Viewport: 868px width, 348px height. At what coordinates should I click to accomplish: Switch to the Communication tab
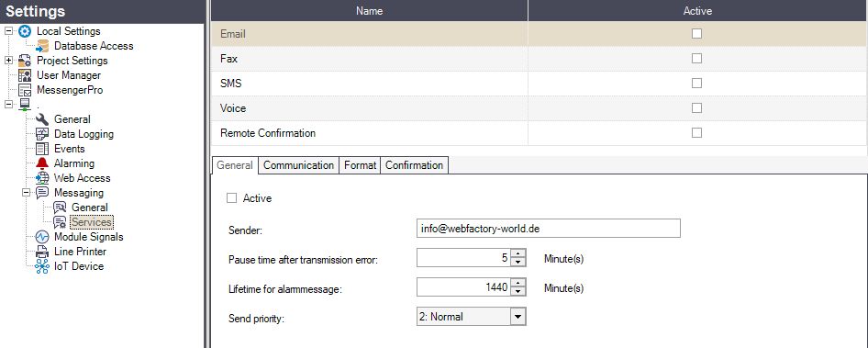click(298, 165)
